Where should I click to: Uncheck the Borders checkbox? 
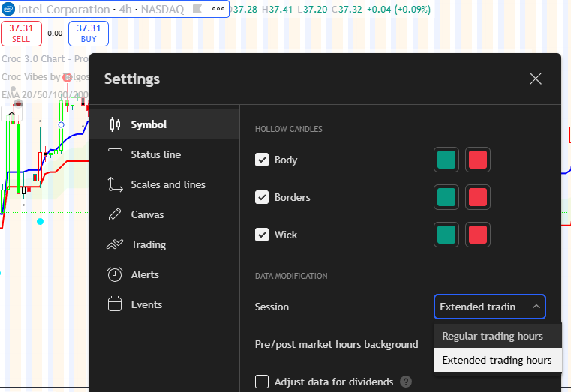pyautogui.click(x=262, y=197)
